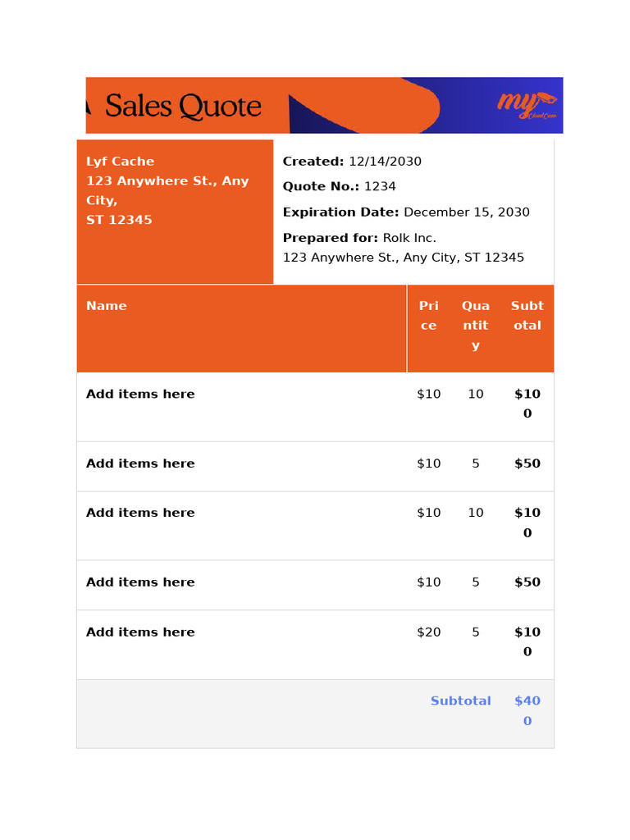Click the blue Subtotal label

pyautogui.click(x=461, y=701)
